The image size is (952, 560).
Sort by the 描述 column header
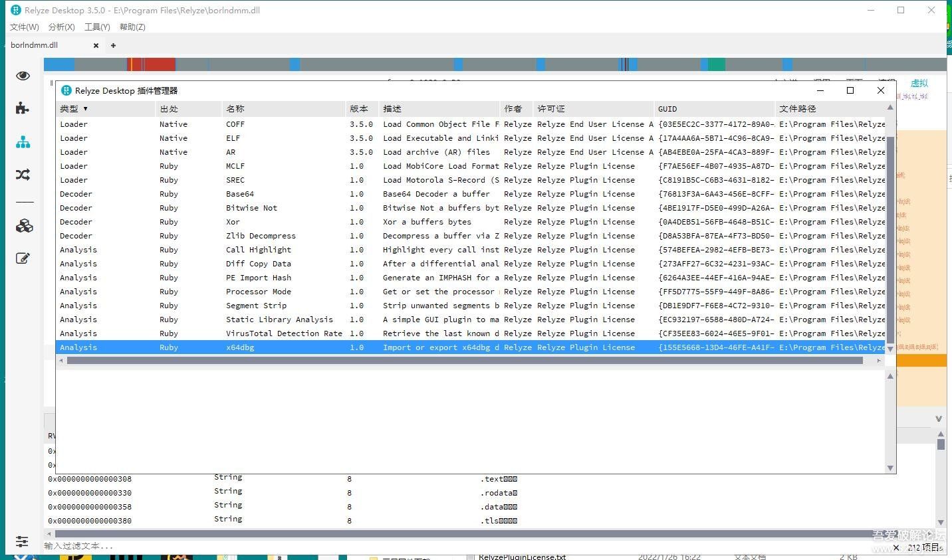point(439,108)
